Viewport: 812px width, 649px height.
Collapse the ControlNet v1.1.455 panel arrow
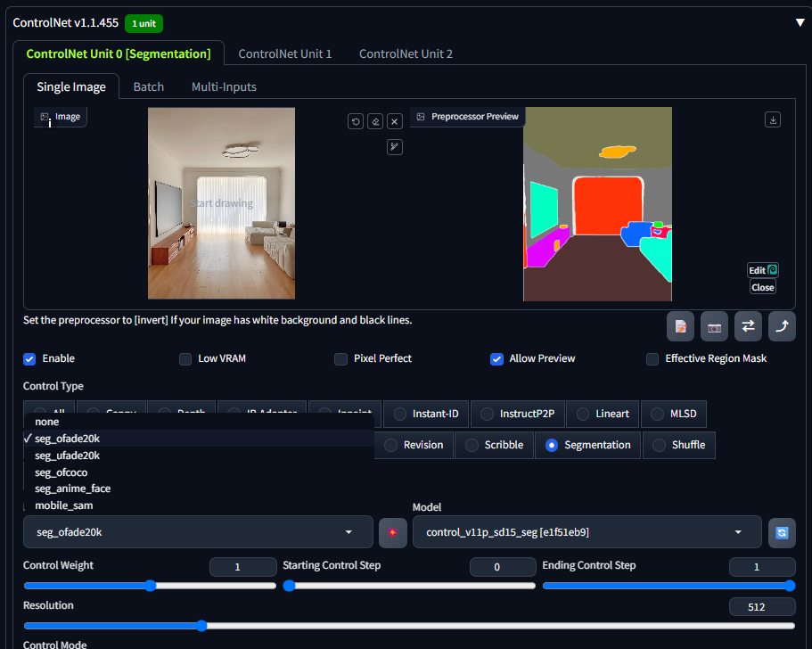(x=800, y=23)
